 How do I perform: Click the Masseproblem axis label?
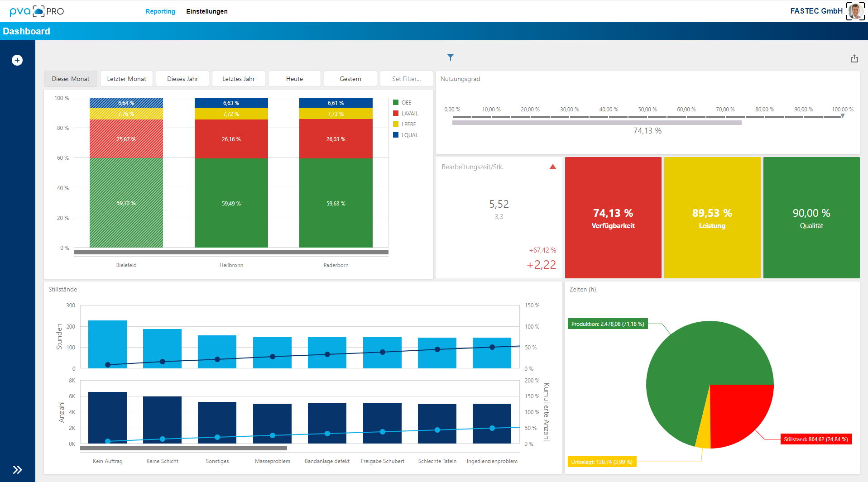click(x=273, y=461)
